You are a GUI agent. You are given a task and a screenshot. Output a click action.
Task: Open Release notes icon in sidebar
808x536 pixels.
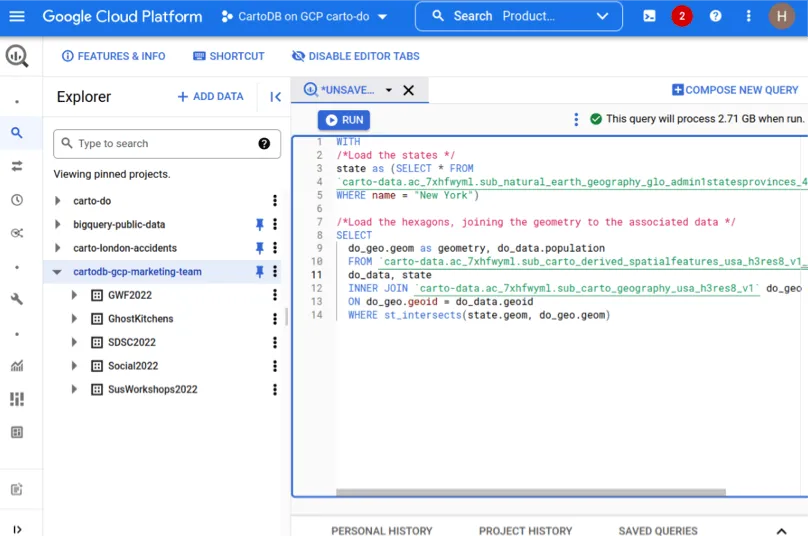click(17, 489)
